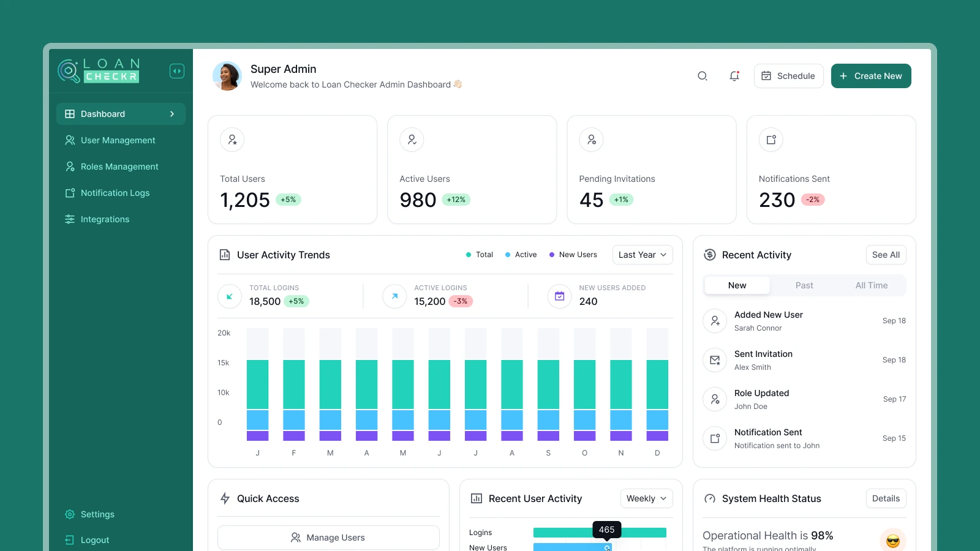Image resolution: width=980 pixels, height=551 pixels.
Task: Click the sunglasses emoji health icon
Action: [893, 540]
